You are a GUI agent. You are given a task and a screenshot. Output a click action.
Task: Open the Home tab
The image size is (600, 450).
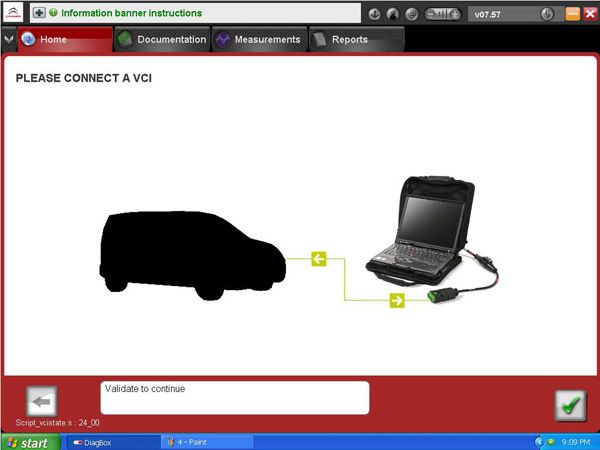pyautogui.click(x=65, y=39)
